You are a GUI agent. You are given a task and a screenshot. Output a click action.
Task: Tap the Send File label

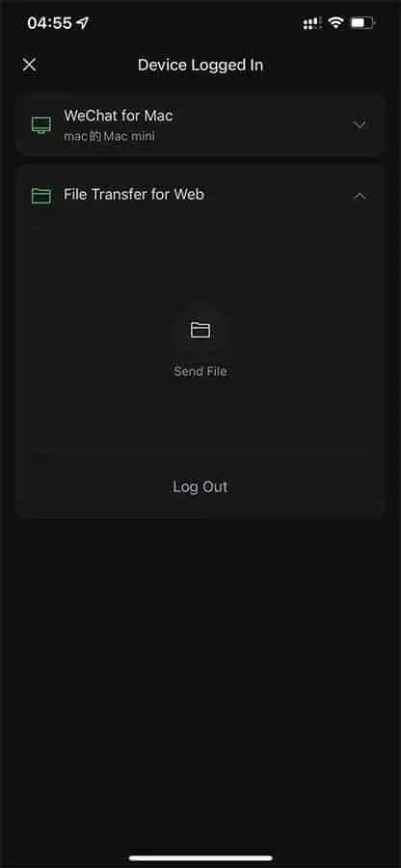pos(200,371)
